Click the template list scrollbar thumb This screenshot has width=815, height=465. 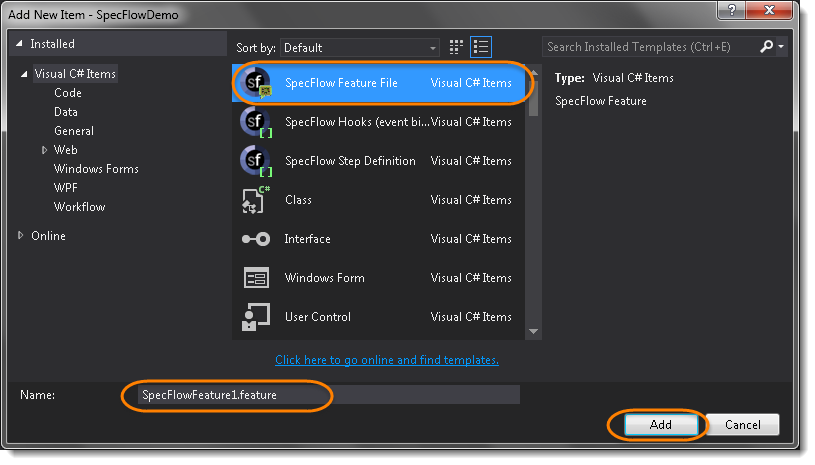click(533, 97)
